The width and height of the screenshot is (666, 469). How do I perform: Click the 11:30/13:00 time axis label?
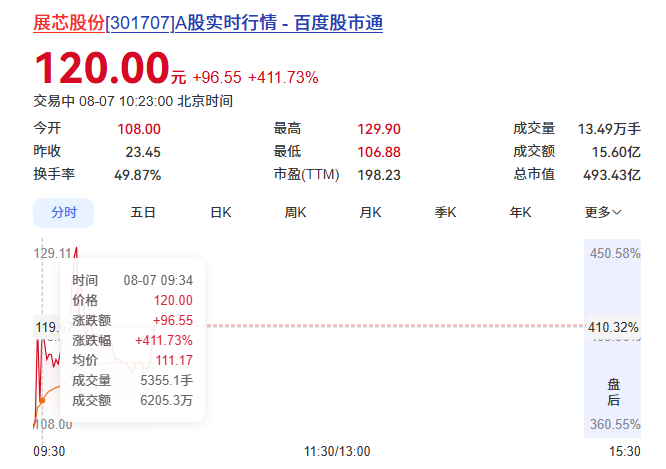pyautogui.click(x=337, y=451)
